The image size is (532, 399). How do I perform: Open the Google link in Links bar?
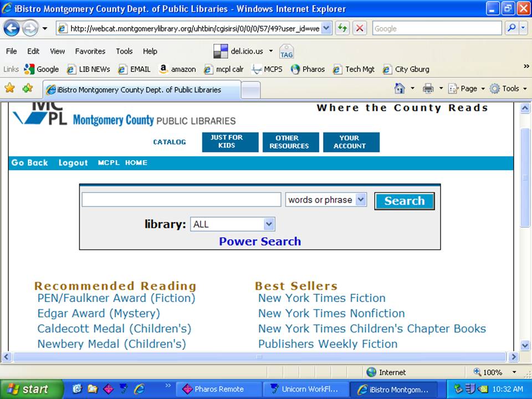42,69
